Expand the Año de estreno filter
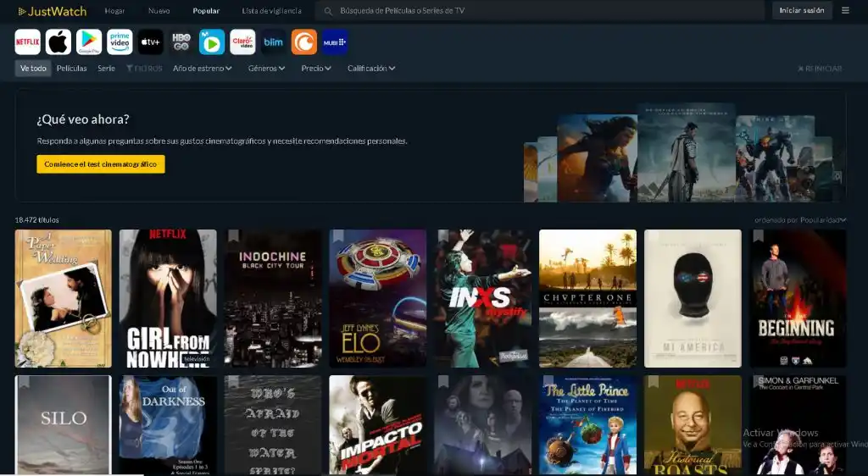Screen dimensions: 868x476 pyautogui.click(x=202, y=69)
